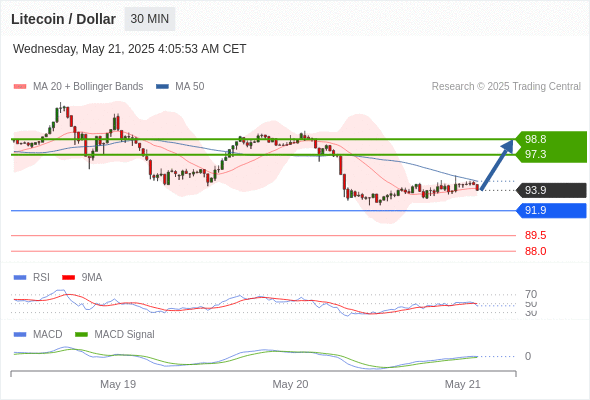Click the MACD Signal green legend swatch

[81, 335]
